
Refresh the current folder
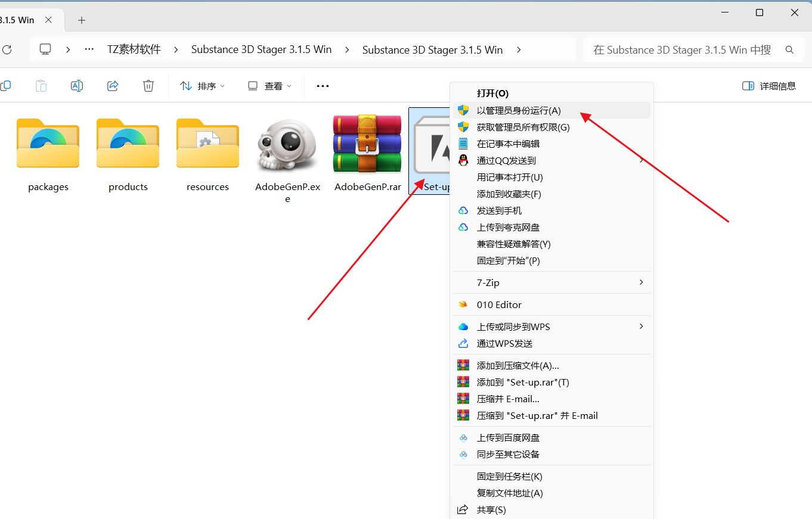click(x=7, y=49)
